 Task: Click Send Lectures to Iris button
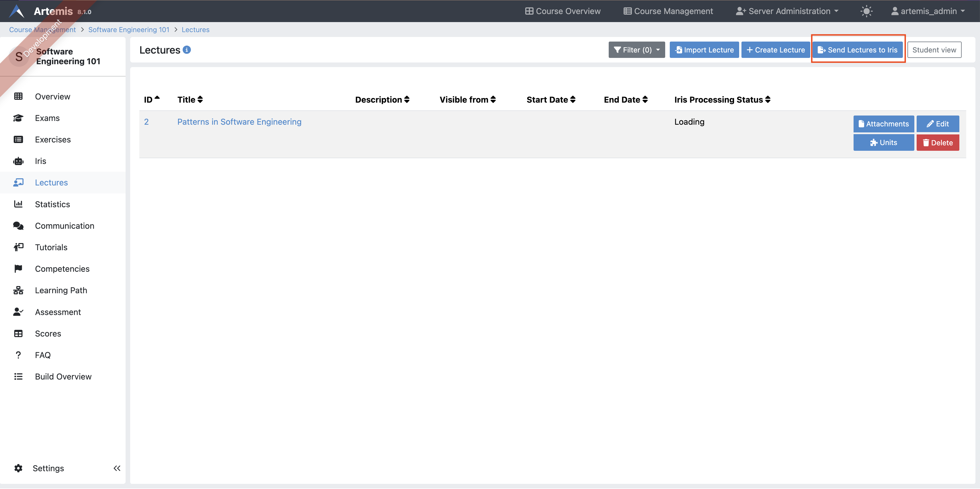point(858,50)
